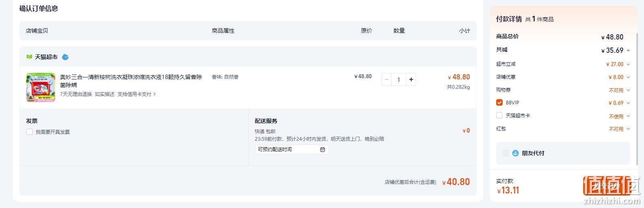Click the 商品总价 value ¥48.80
644x208 pixels.
[x=612, y=37]
